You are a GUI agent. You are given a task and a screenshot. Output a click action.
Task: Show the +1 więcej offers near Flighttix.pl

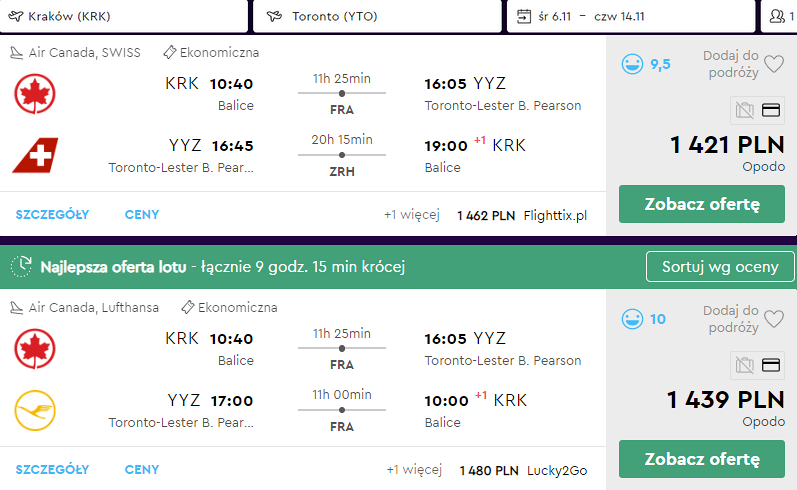412,215
